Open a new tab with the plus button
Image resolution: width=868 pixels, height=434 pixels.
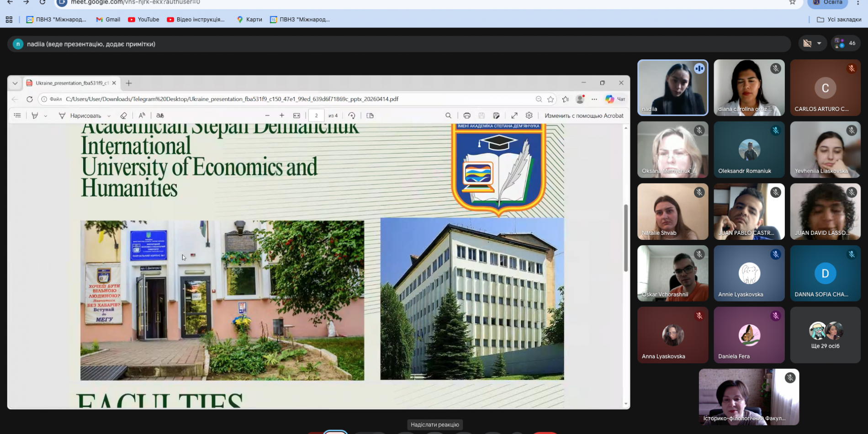(129, 83)
